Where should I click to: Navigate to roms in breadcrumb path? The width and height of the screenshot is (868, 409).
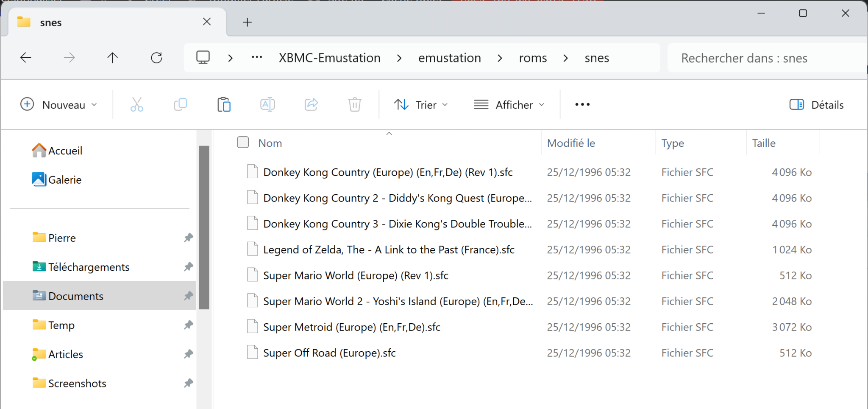(x=533, y=58)
